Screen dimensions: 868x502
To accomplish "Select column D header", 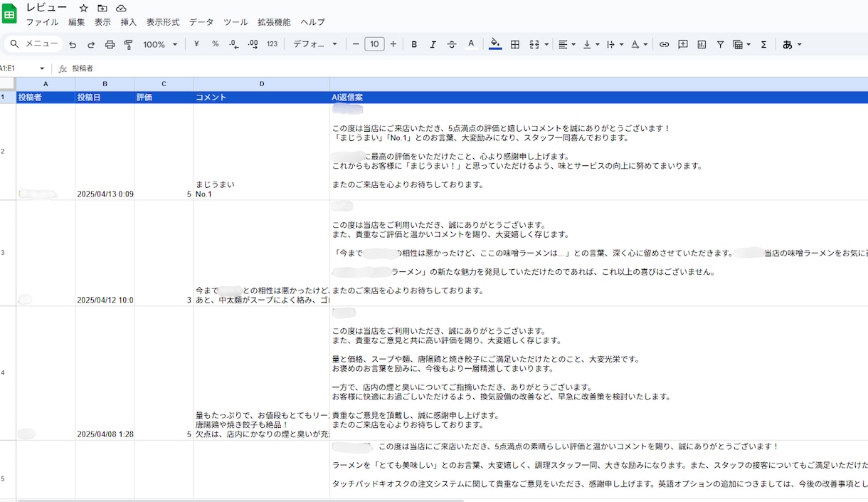I will [261, 84].
